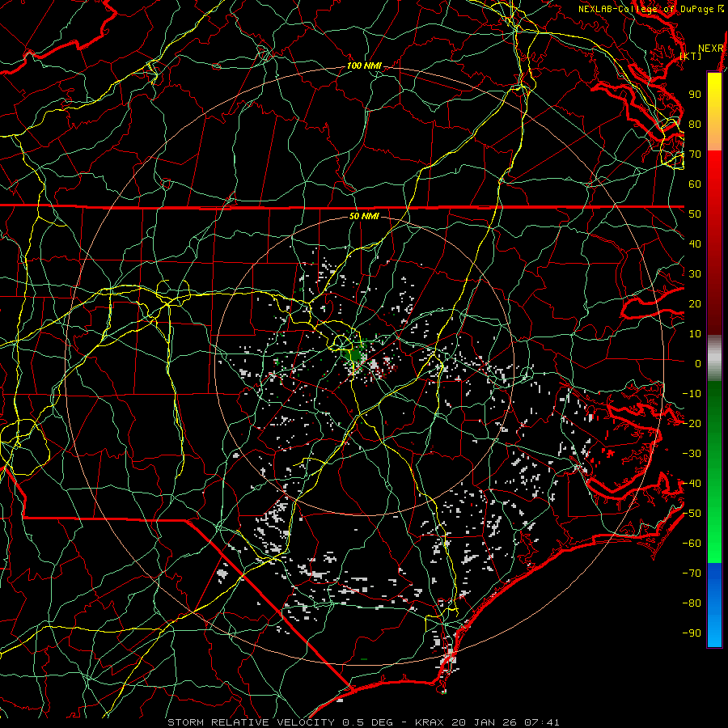
Task: Click the -50 label on velocity scale
Action: 692,514
